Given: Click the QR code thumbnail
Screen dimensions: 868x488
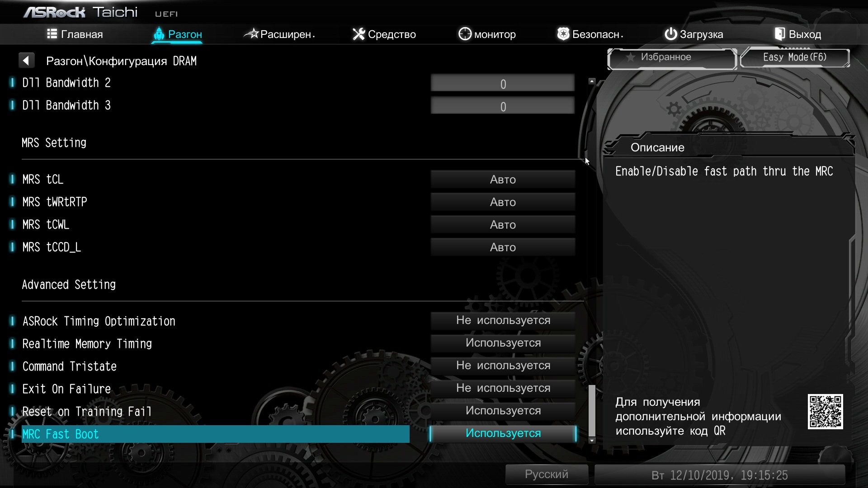Looking at the screenshot, I should (x=825, y=412).
